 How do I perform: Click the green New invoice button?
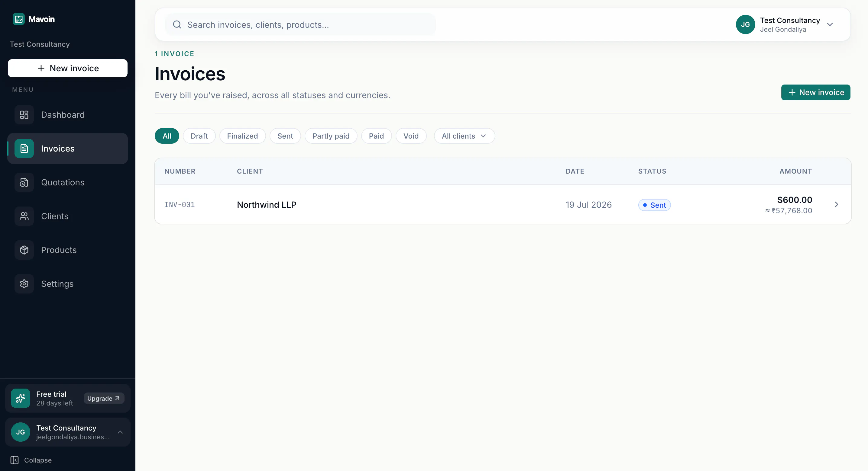pyautogui.click(x=815, y=92)
